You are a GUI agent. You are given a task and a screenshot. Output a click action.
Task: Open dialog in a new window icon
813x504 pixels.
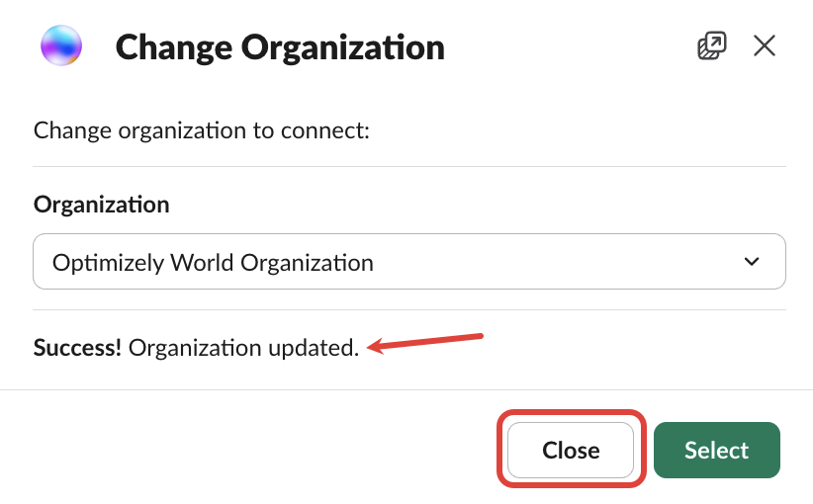point(711,45)
